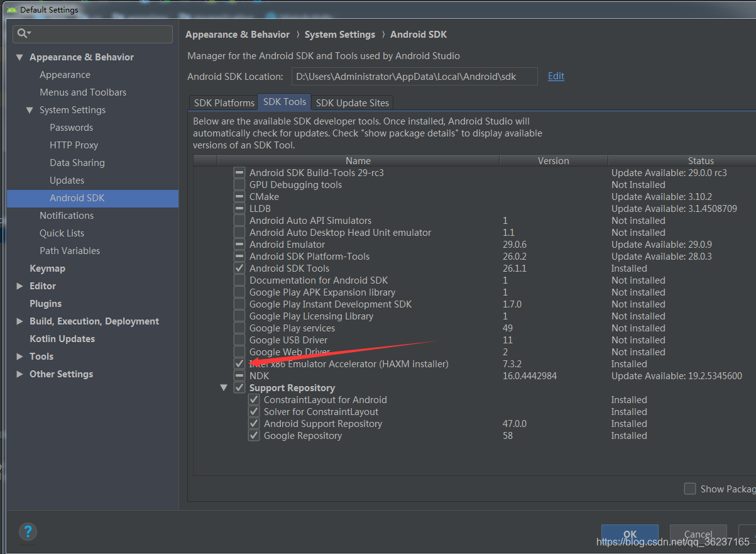
Task: Open Appearance settings page
Action: [65, 75]
